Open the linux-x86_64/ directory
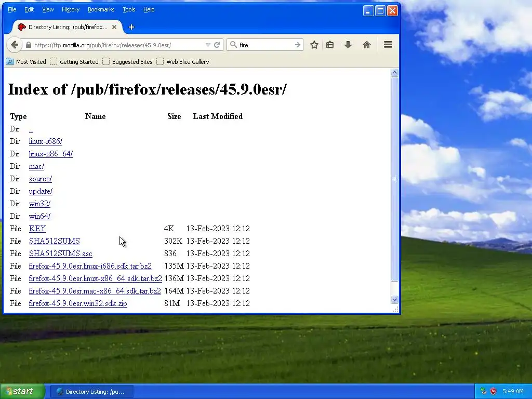 tap(50, 154)
